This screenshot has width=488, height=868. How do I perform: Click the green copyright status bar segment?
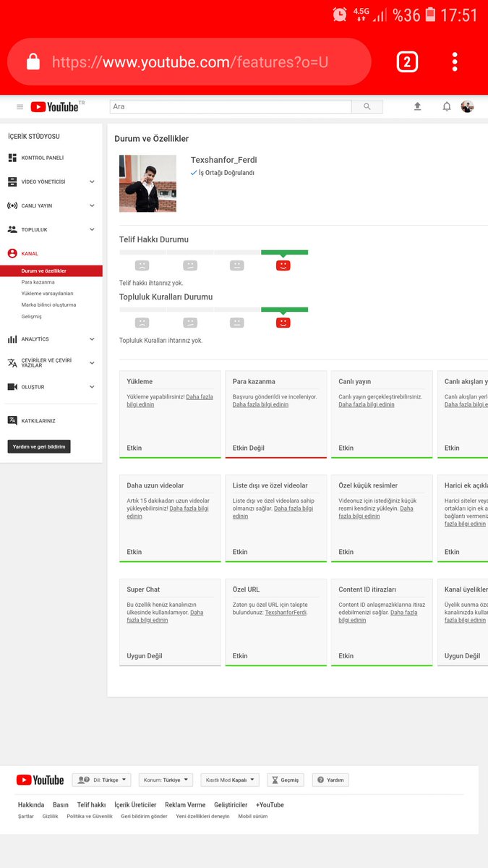(x=284, y=252)
